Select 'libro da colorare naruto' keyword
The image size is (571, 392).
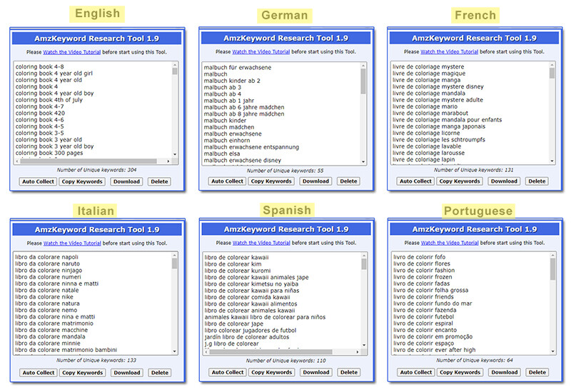coord(48,263)
